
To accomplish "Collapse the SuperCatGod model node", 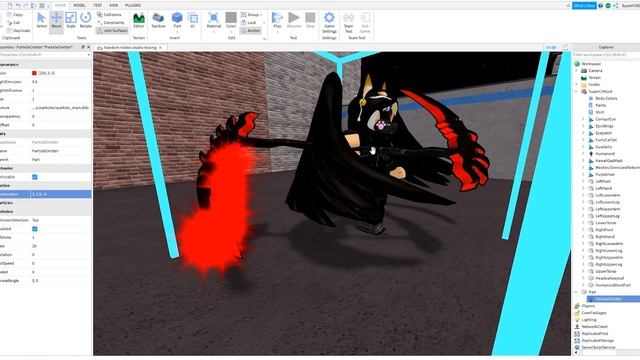I will click(576, 91).
